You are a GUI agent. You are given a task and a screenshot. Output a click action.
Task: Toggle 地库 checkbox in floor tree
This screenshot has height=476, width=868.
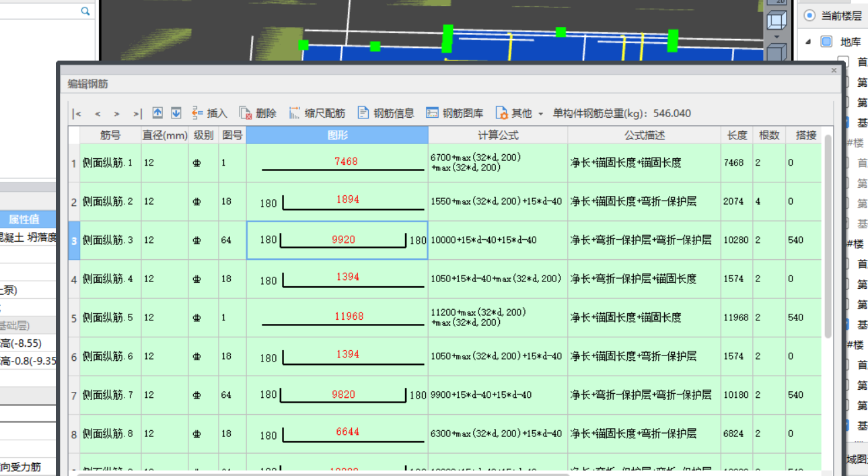click(x=826, y=42)
